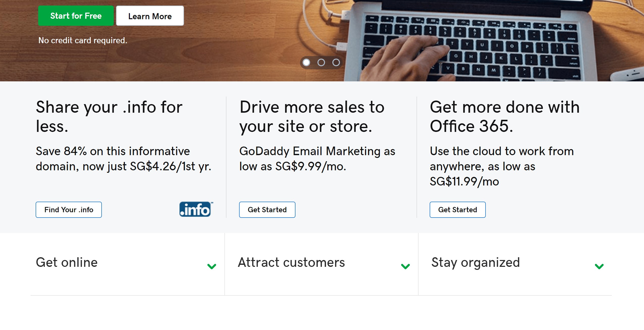Select the first carousel slide dot

[x=306, y=62]
